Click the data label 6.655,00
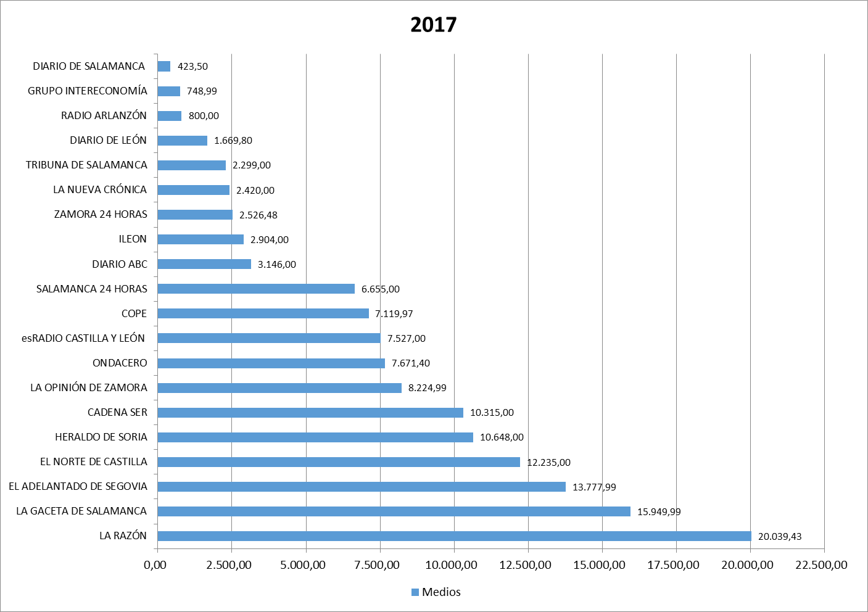The width and height of the screenshot is (868, 612). (381, 289)
